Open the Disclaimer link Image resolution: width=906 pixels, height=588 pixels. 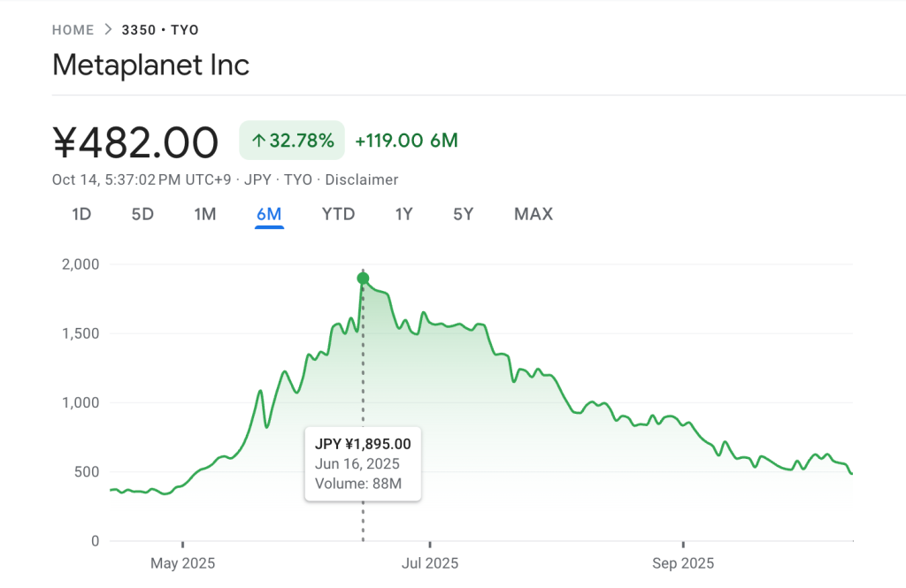362,179
